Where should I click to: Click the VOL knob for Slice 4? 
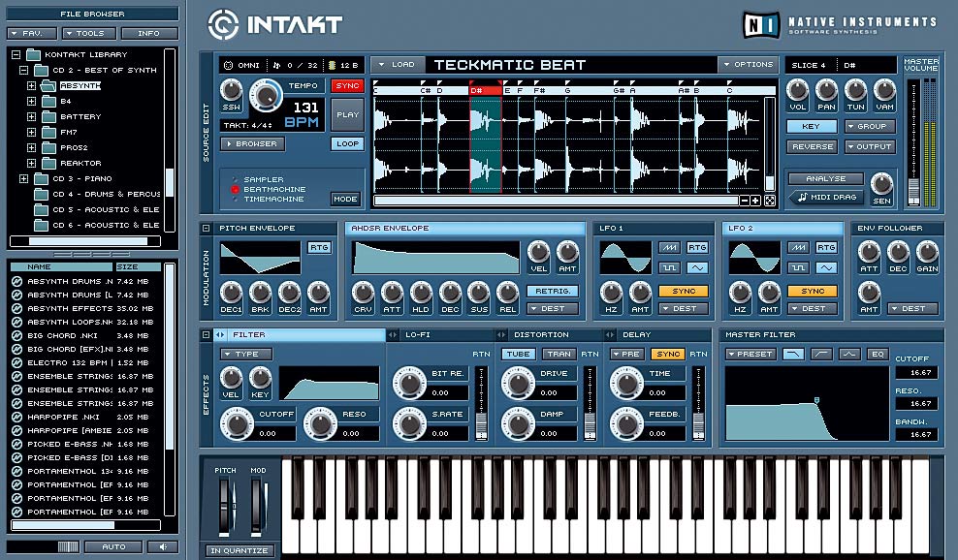click(x=797, y=90)
